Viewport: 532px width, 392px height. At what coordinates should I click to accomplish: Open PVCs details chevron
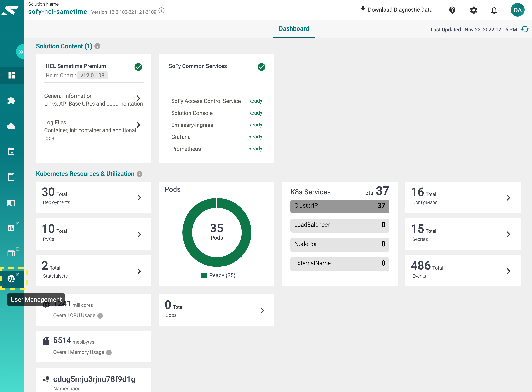[x=139, y=234]
